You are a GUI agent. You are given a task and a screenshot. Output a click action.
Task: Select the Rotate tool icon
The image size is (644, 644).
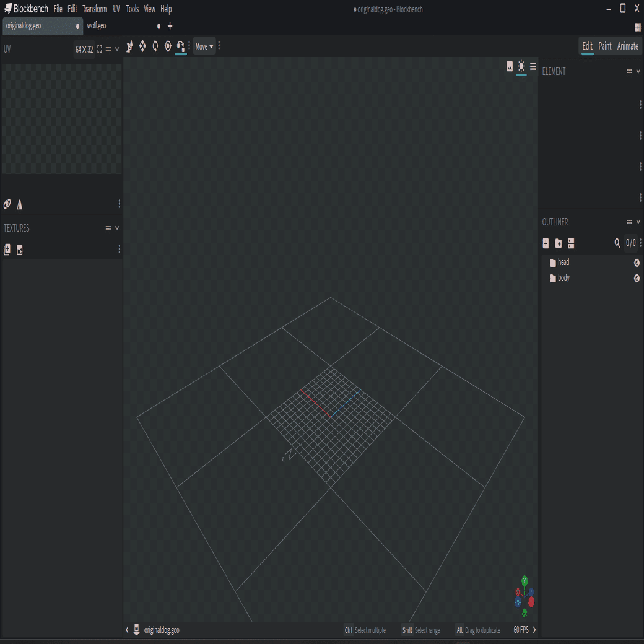[x=155, y=46]
